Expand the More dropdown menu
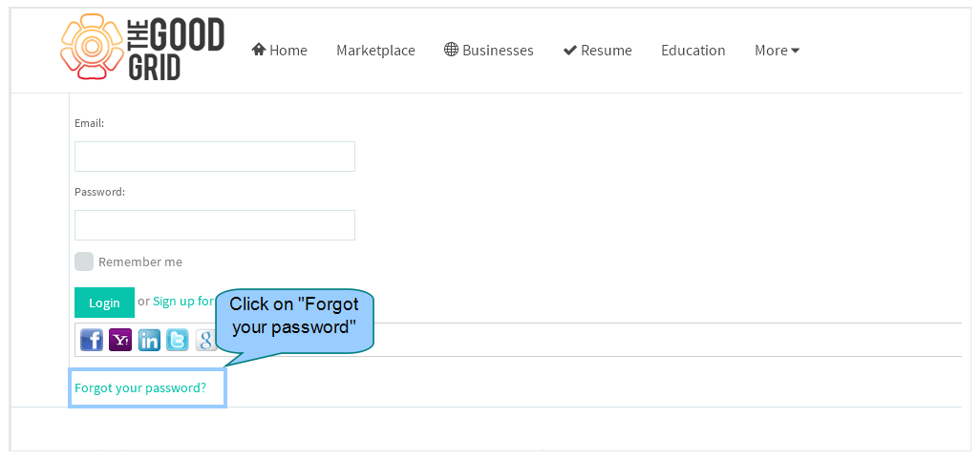The image size is (980, 460). [777, 50]
